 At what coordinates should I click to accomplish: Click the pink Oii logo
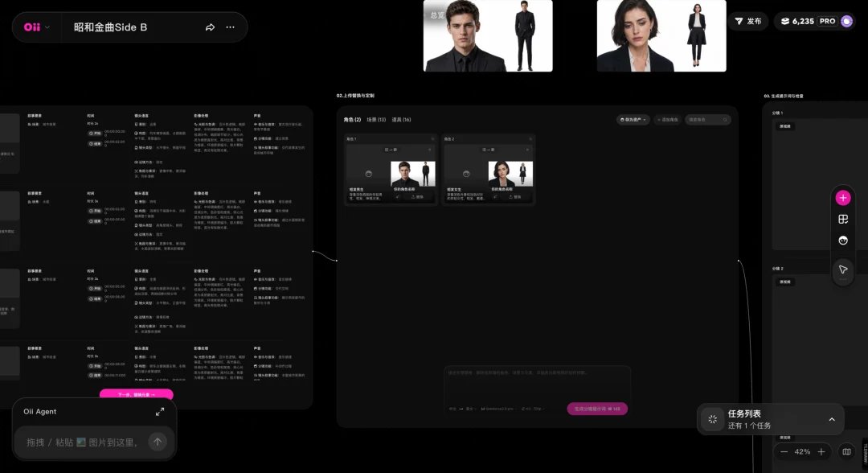tap(31, 27)
